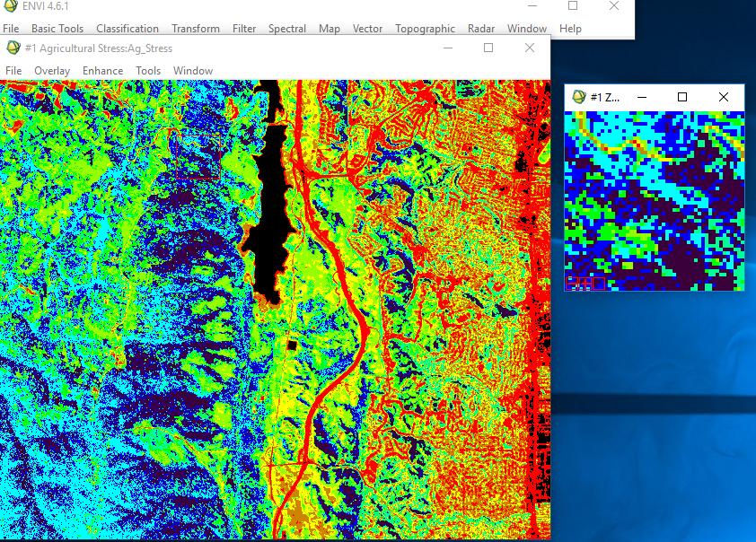
Task: Open the Radar menu
Action: pos(480,28)
